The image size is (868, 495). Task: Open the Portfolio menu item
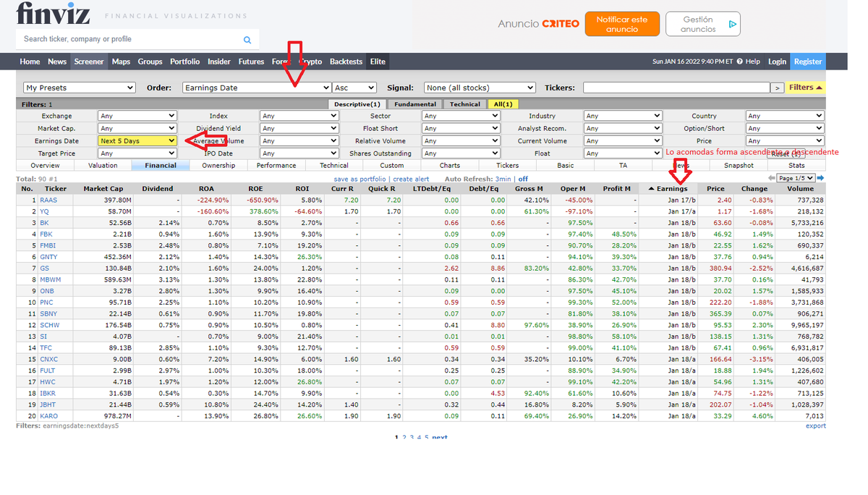185,62
